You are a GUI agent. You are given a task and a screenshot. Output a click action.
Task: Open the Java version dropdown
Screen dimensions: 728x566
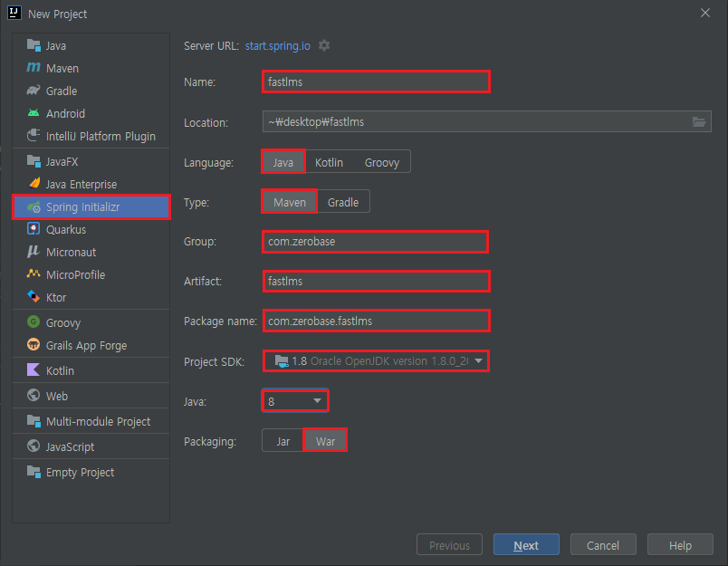tap(295, 401)
